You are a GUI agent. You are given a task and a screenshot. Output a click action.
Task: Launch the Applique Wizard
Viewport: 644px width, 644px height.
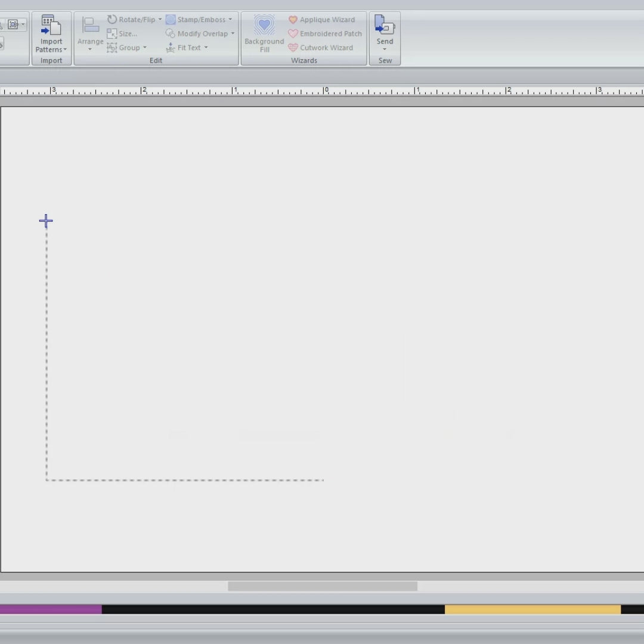pyautogui.click(x=321, y=20)
